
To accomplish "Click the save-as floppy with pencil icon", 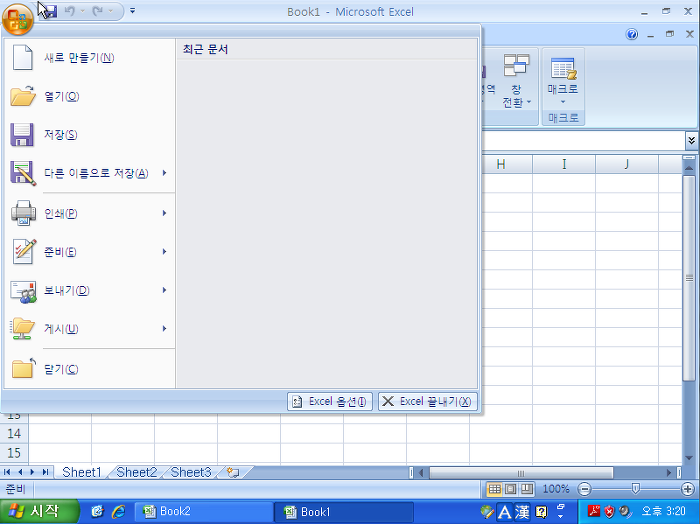I will click(x=23, y=173).
